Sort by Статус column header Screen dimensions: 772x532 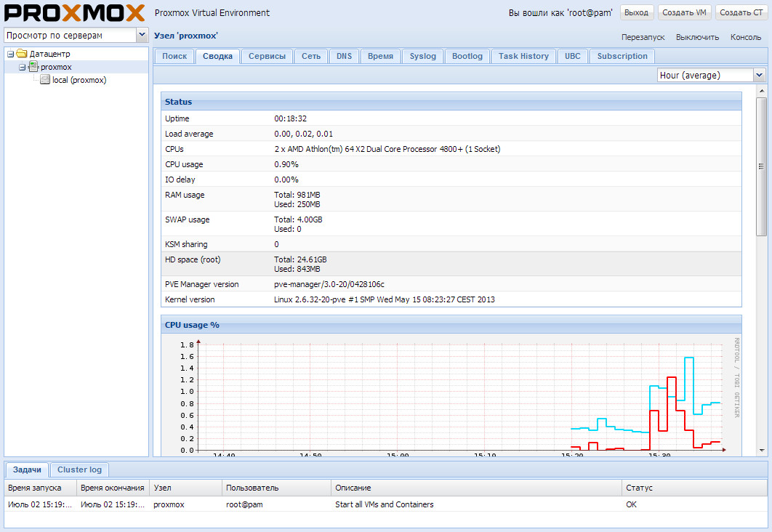click(x=694, y=488)
